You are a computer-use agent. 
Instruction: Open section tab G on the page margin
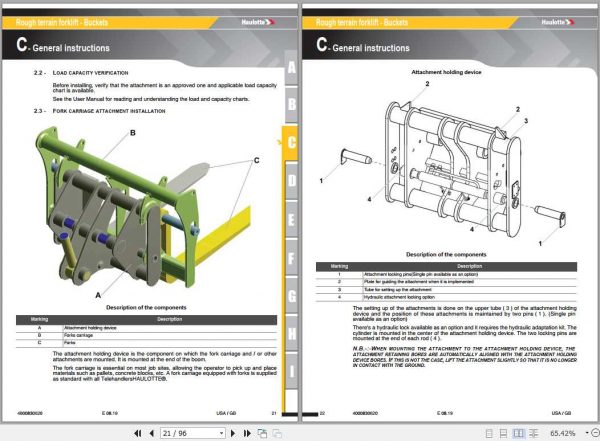coord(291,296)
